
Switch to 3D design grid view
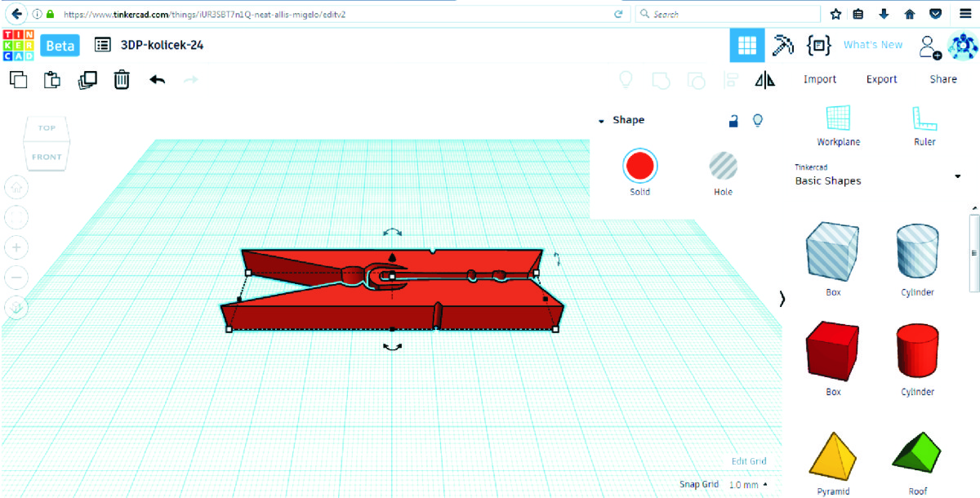click(x=747, y=45)
